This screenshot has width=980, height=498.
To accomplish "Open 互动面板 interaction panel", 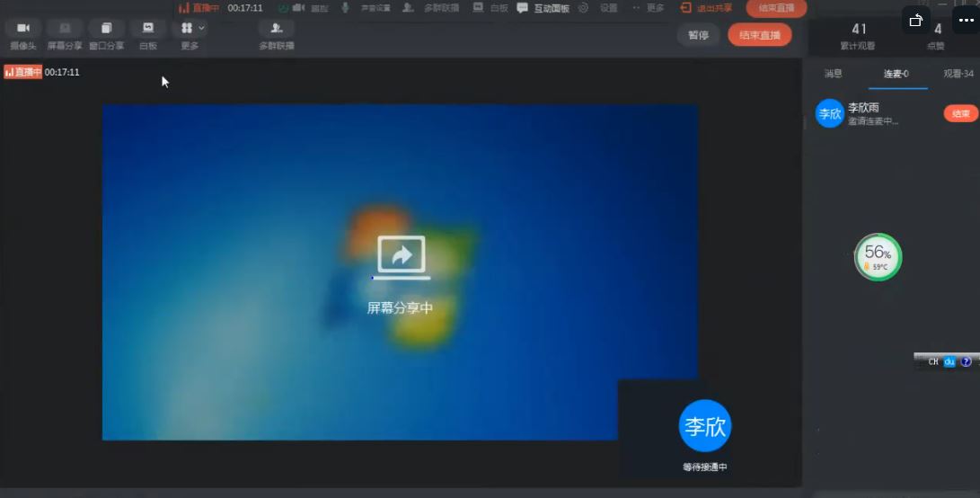I will pos(543,8).
